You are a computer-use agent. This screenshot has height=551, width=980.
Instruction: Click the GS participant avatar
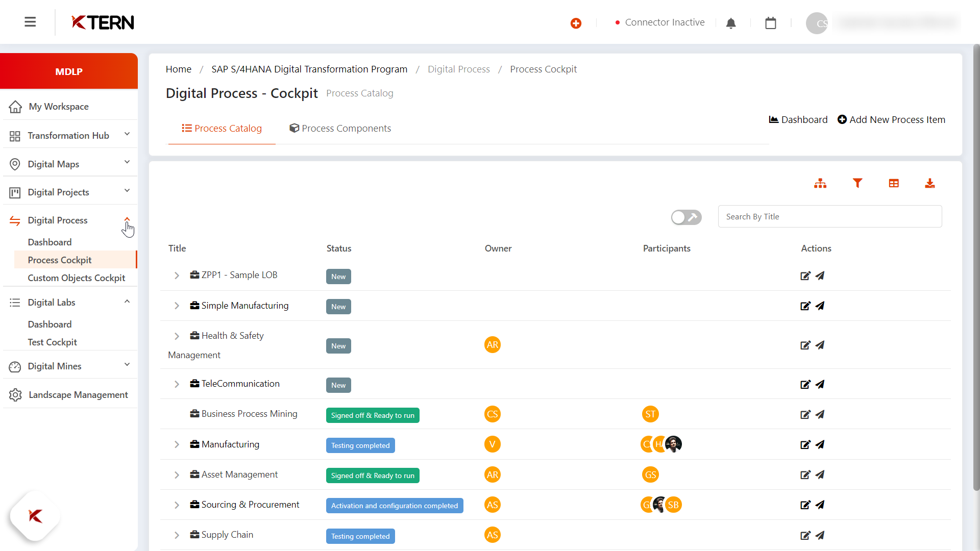tap(650, 474)
